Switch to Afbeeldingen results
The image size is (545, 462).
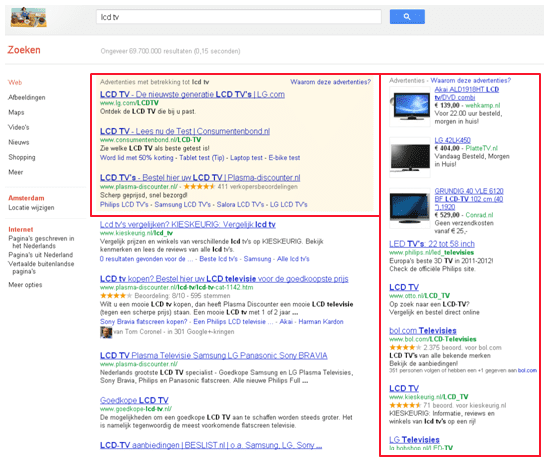click(27, 97)
